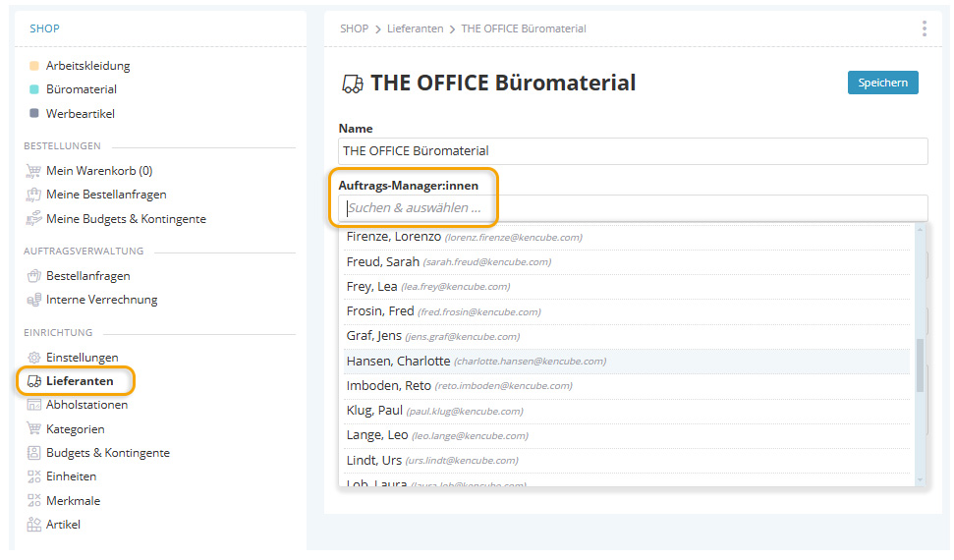
Task: Click the Auftrags-Manager:innen search field
Action: click(633, 208)
